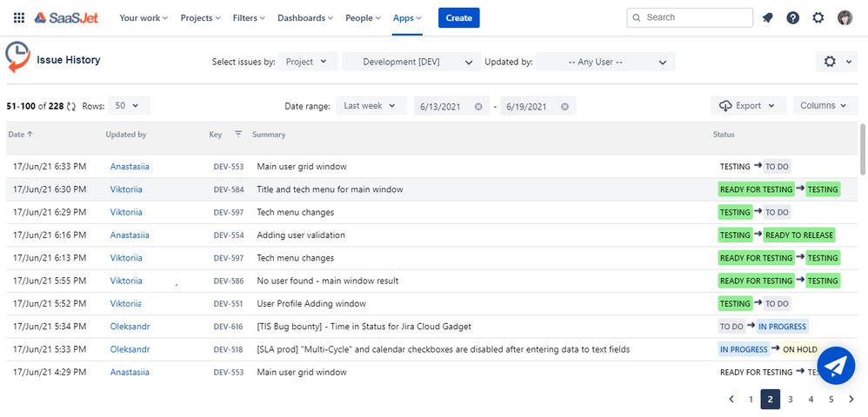Open Jira settings gear in top bar

[x=818, y=17]
